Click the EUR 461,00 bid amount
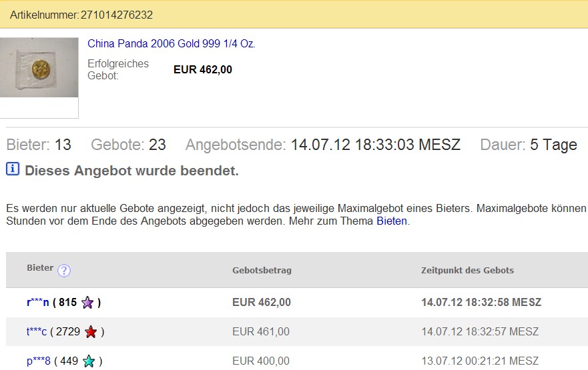 point(261,332)
